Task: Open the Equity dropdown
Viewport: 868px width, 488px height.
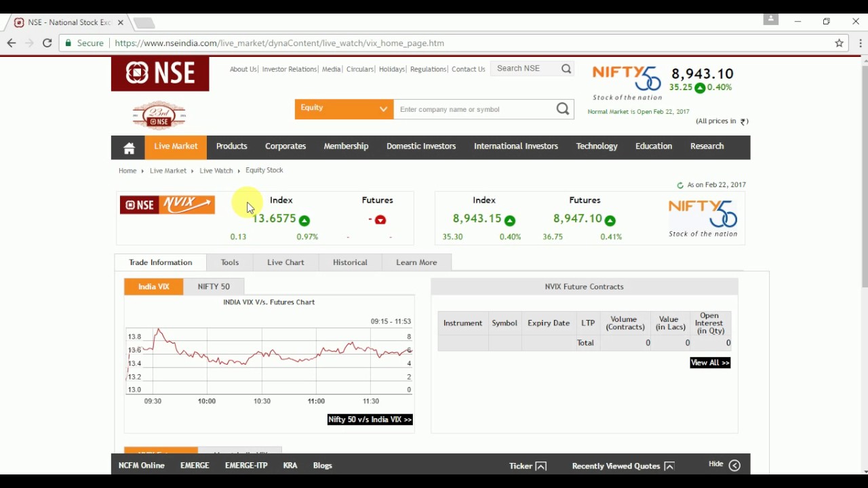Action: 344,109
